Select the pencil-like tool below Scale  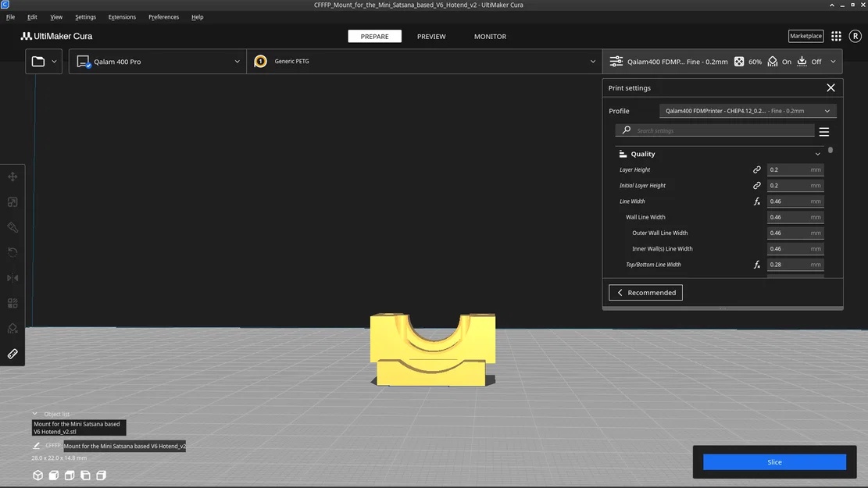coord(13,227)
